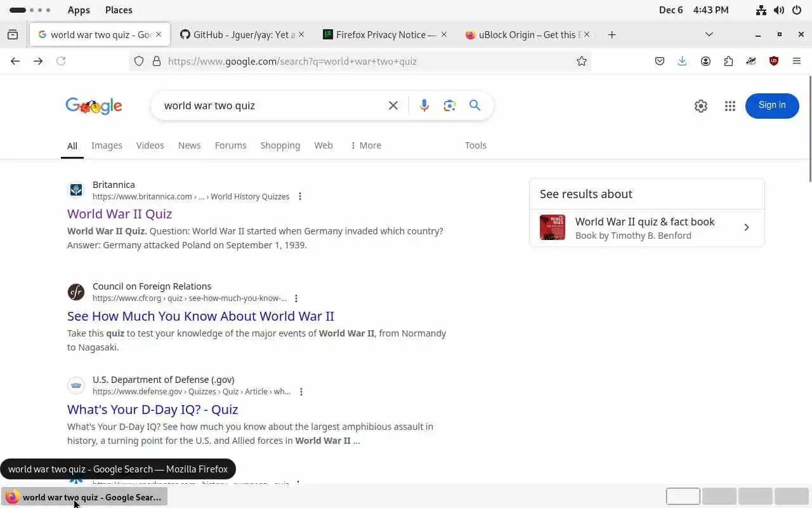812x508 pixels.
Task: Open the clock showing Dec 6 4:43 PM
Action: pos(694,10)
